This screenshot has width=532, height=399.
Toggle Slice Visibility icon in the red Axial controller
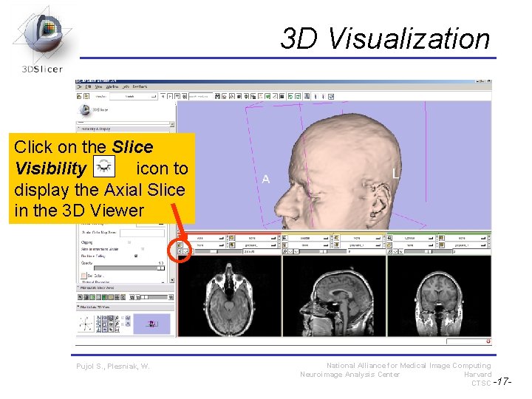pyautogui.click(x=185, y=251)
